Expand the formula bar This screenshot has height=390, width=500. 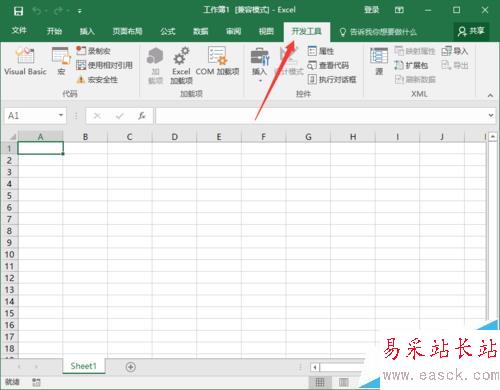(491, 115)
